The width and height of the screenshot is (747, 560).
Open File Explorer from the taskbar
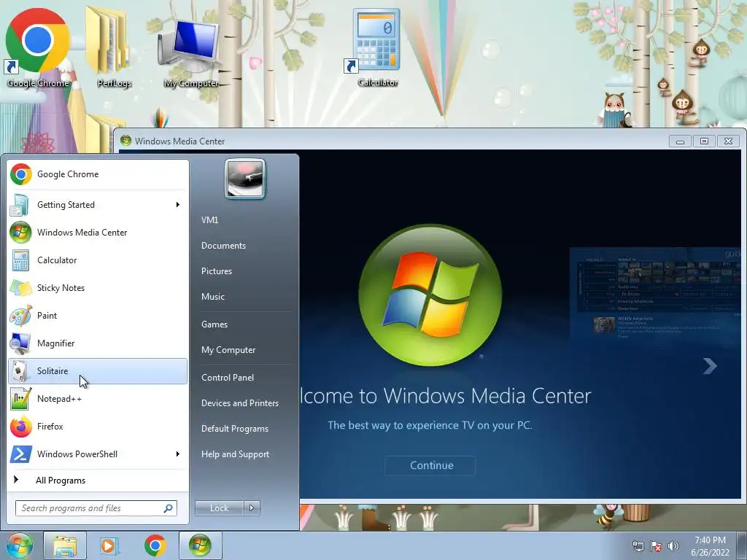[x=65, y=545]
